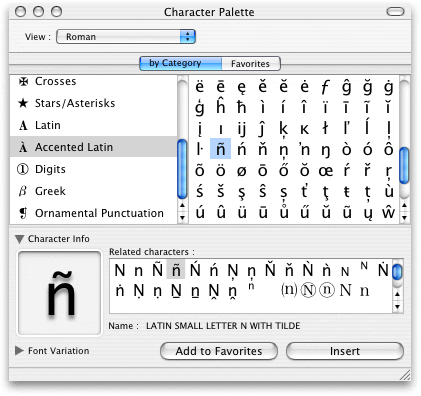Switch to the Favorites tab

coord(251,63)
